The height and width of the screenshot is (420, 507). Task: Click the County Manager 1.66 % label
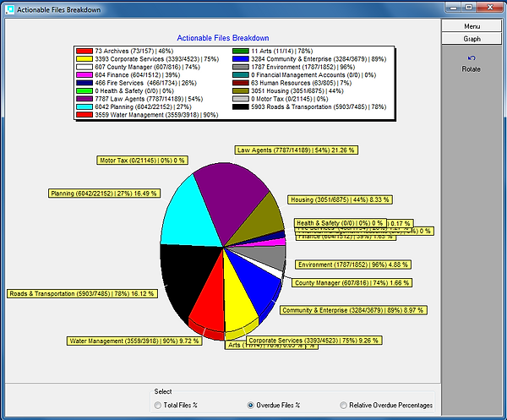click(x=352, y=283)
